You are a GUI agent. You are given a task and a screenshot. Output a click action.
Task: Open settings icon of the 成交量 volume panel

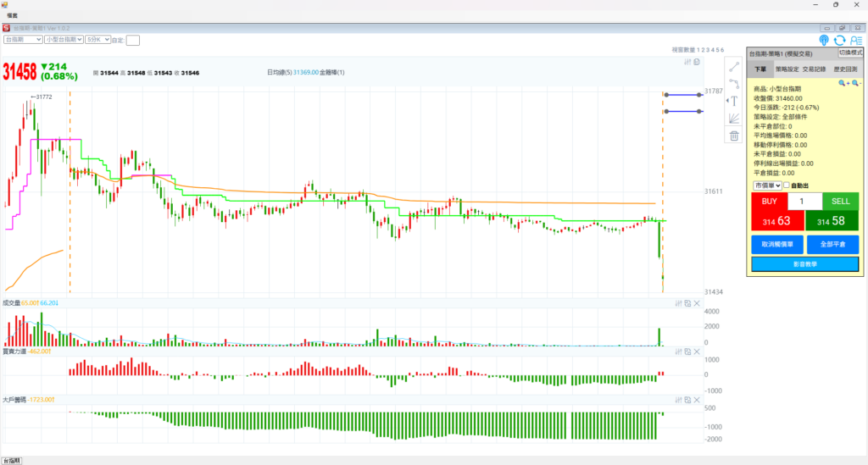pos(678,303)
